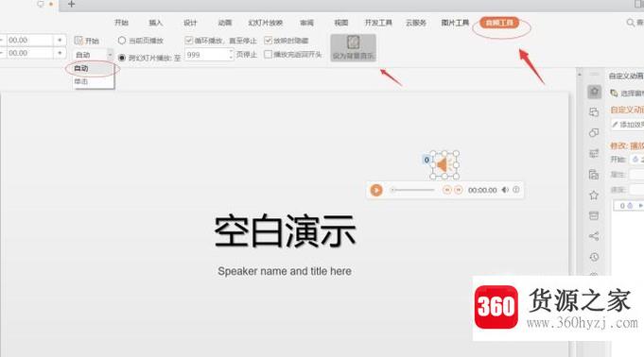The image size is (644, 357).
Task: Select 'Speaker name and title here' subtitle
Action: 285,271
